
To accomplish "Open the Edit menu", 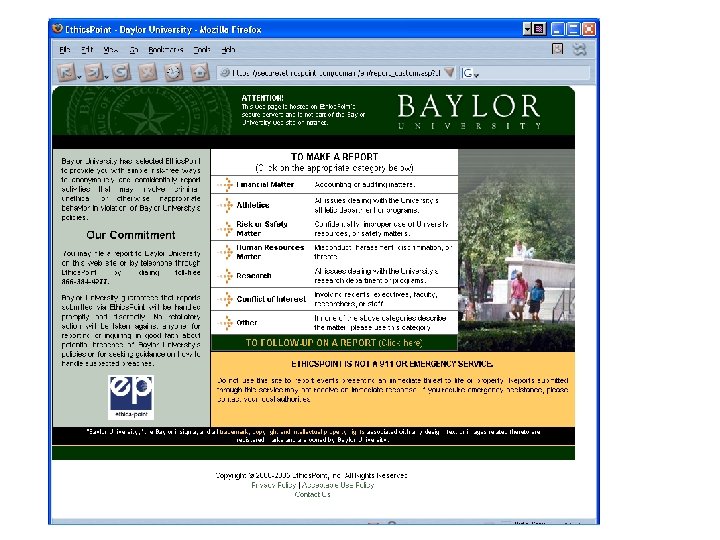I will tap(87, 50).
